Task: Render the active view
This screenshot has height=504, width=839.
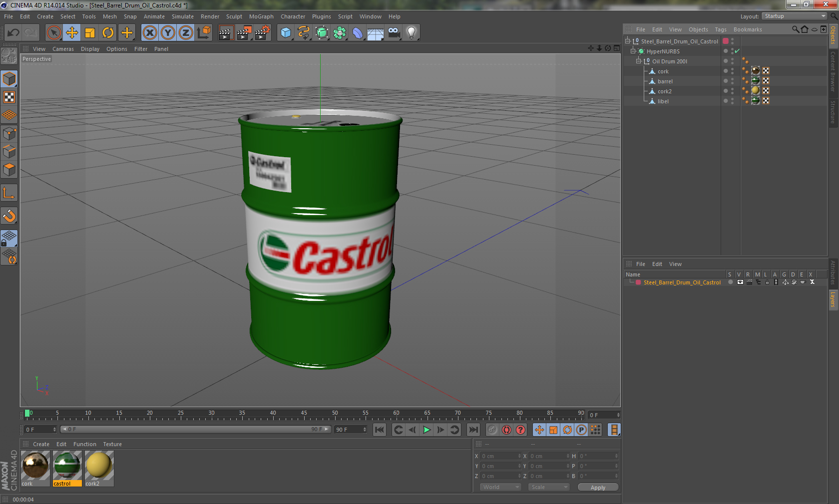Action: pyautogui.click(x=226, y=33)
